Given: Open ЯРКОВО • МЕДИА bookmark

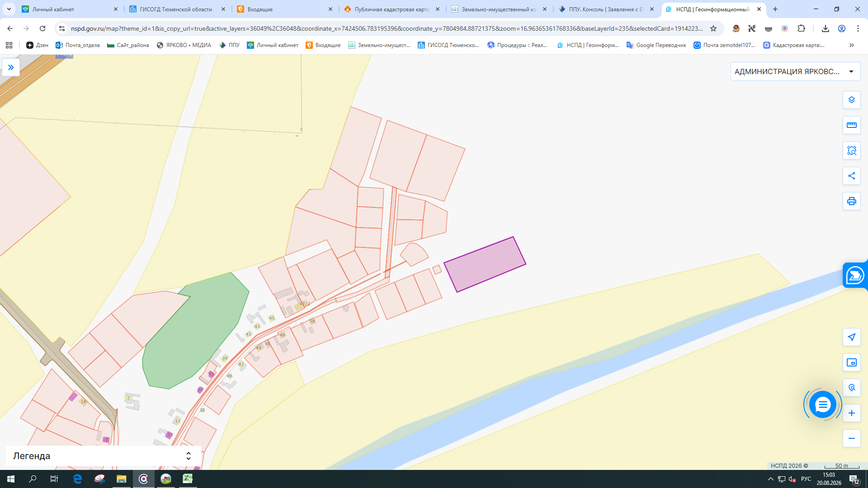Looking at the screenshot, I should pyautogui.click(x=184, y=45).
